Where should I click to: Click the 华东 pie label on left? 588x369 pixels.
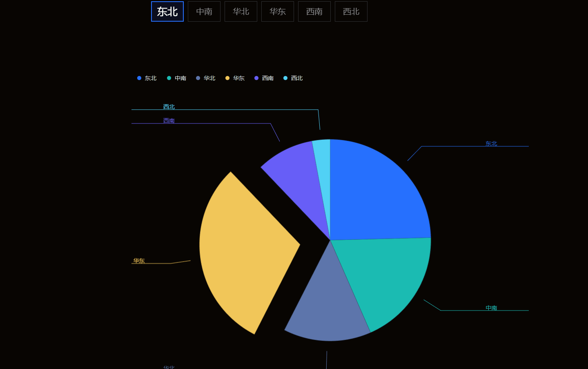pos(139,261)
